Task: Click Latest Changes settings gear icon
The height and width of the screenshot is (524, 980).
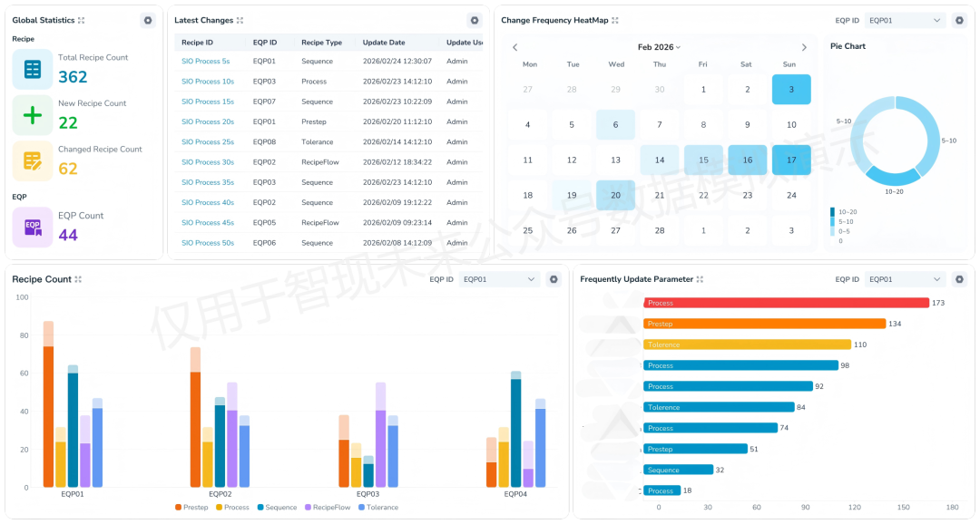Action: coord(475,21)
